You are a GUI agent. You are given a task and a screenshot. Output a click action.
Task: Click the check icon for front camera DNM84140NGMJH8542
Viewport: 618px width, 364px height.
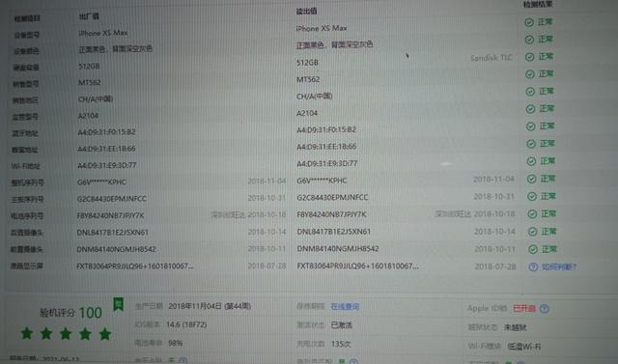pyautogui.click(x=533, y=249)
